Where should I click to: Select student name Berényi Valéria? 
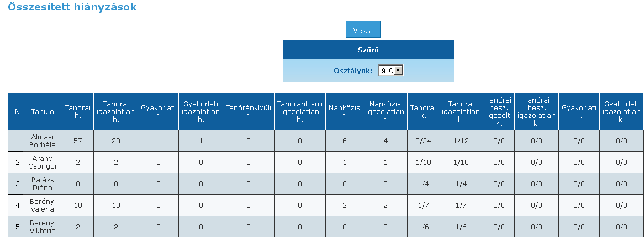pos(43,205)
